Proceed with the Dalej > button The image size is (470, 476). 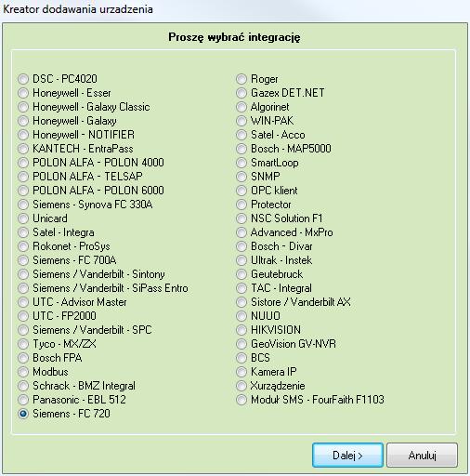[347, 455]
